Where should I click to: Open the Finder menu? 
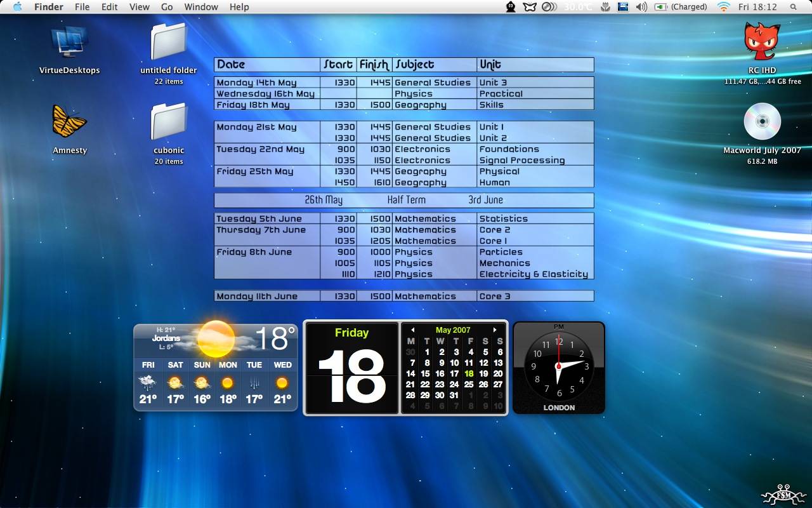click(x=49, y=7)
